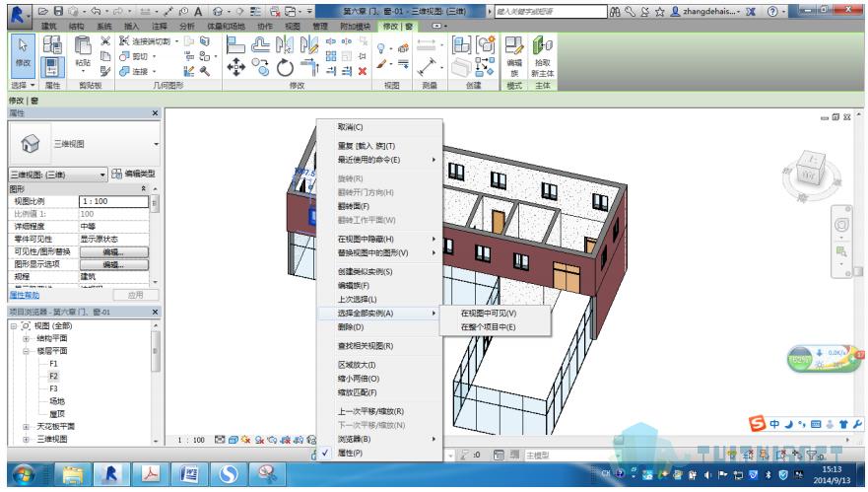Select F1 floor plan in project browser
This screenshot has height=492, width=868.
tap(54, 363)
